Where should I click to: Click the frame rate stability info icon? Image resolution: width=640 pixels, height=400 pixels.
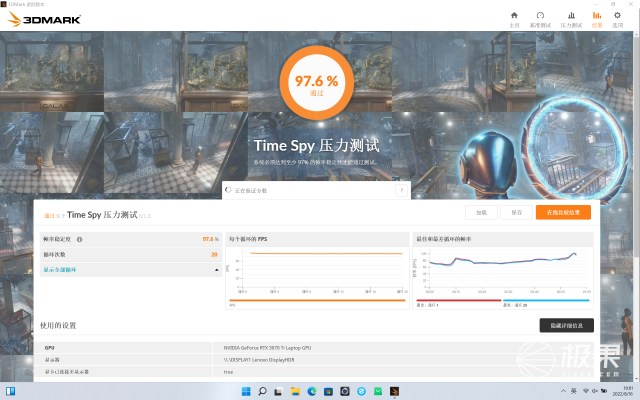tap(79, 239)
